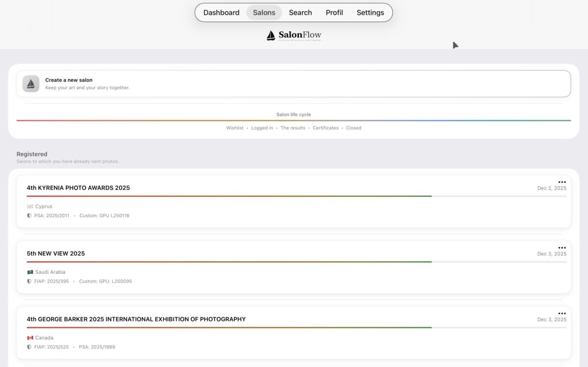Image resolution: width=588 pixels, height=367 pixels.
Task: Click the Cyprus flag icon
Action: point(30,207)
